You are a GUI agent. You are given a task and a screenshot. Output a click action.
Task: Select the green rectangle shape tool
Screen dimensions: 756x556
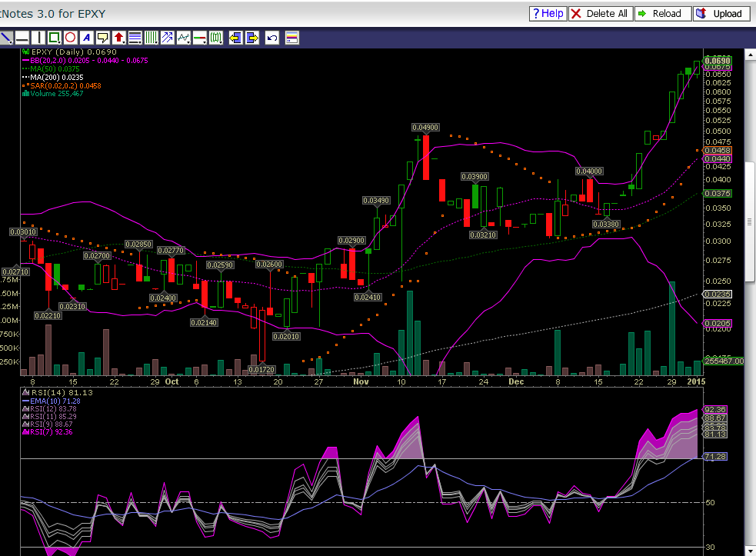point(55,38)
